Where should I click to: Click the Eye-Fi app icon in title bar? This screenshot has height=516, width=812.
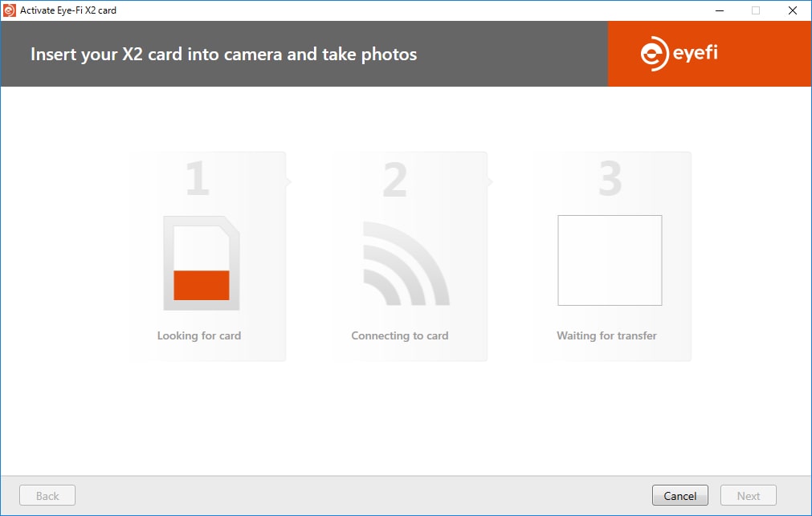(x=10, y=10)
